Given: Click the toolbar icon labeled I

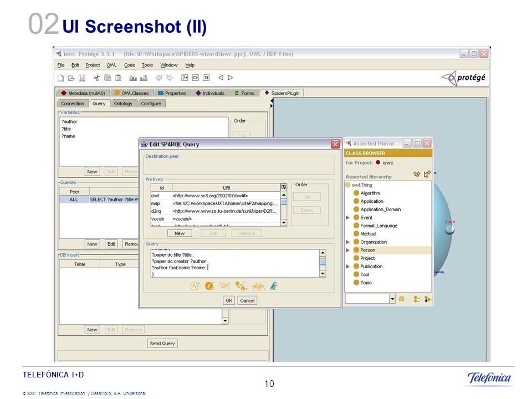Looking at the screenshot, I should click(206, 78).
